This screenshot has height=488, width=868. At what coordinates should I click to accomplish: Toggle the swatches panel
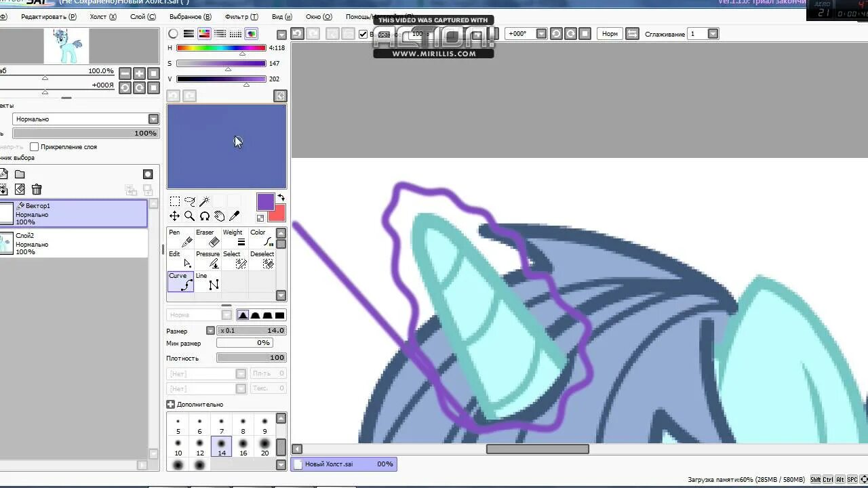235,34
